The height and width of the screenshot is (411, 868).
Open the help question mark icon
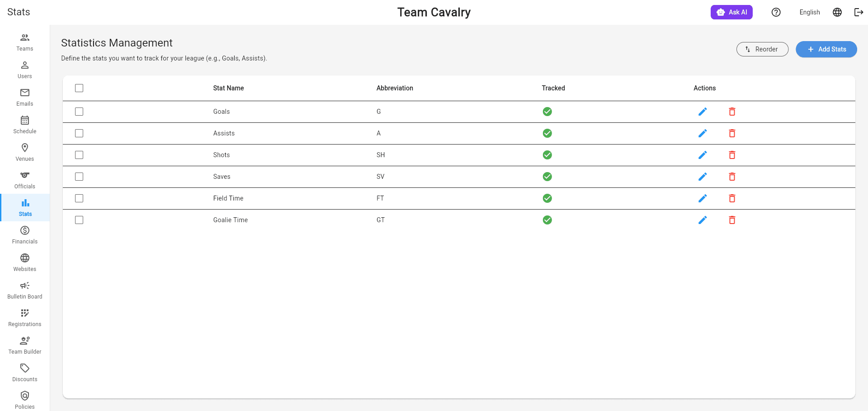point(776,12)
